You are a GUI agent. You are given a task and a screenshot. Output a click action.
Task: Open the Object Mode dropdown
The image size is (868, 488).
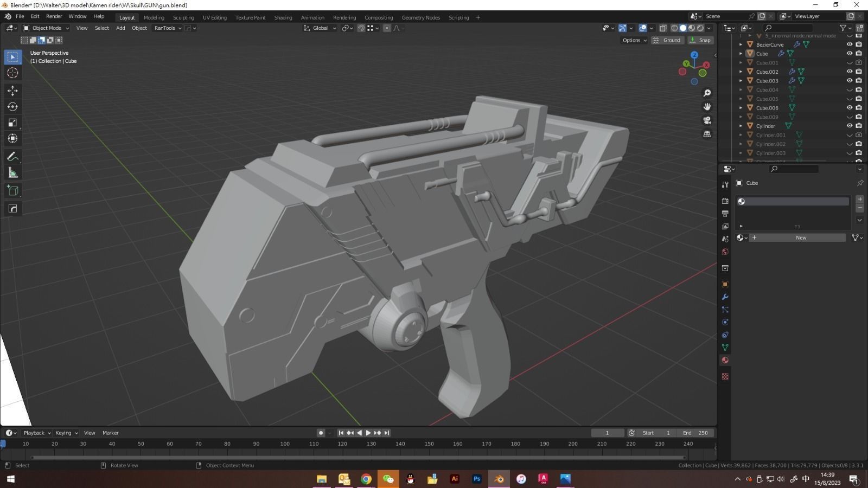coord(46,28)
